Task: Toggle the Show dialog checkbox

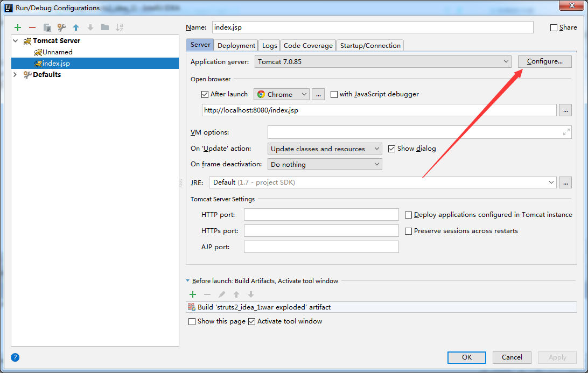Action: [391, 149]
